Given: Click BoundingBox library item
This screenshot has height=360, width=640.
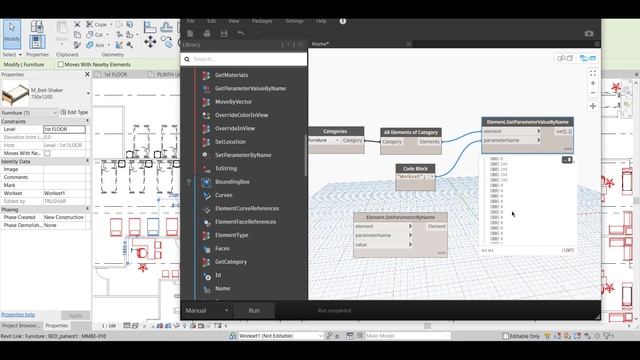Looking at the screenshot, I should coord(232,182).
